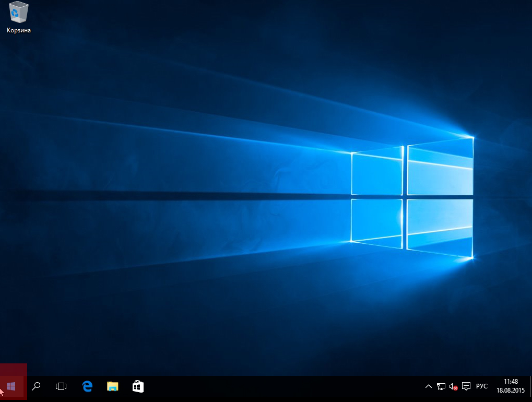Click the Show desktop strip
Screen dimensions: 532x402
[530, 386]
